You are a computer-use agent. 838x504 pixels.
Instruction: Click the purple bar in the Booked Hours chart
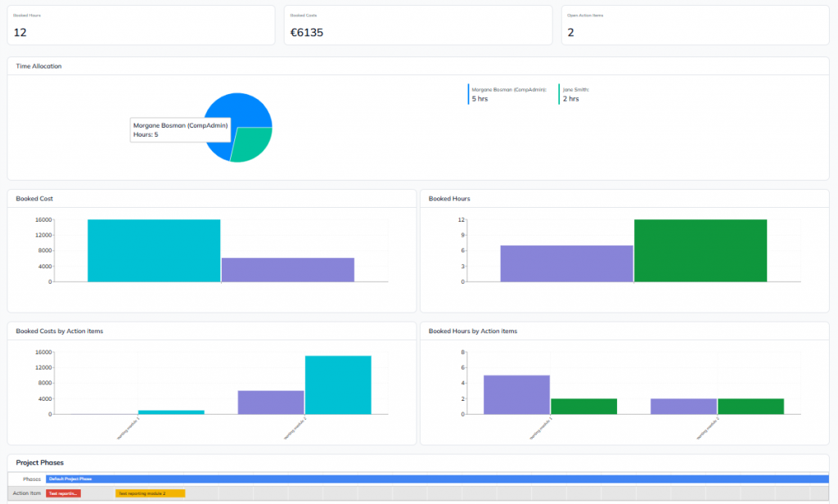(x=566, y=263)
